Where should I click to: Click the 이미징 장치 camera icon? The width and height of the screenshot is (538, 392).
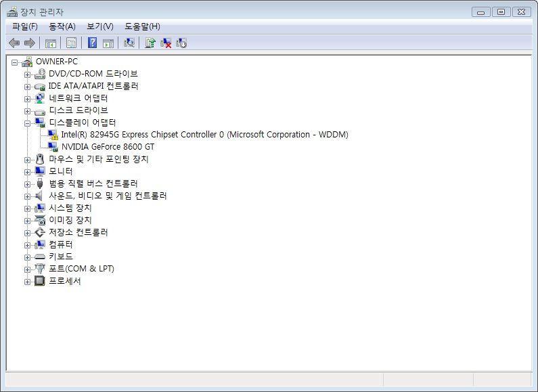point(40,220)
